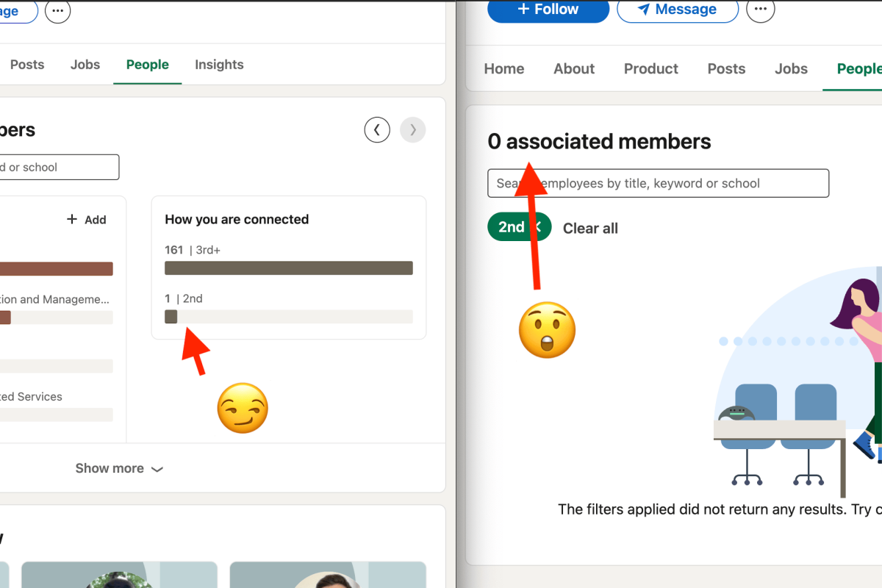Click the next arrow in the members carousel
Screen dimensions: 882x588
(x=412, y=129)
